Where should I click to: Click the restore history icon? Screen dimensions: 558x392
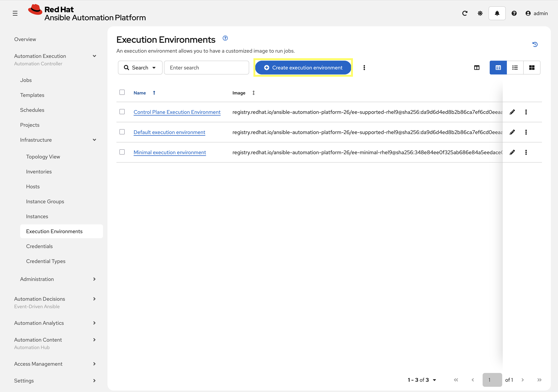[x=535, y=44]
